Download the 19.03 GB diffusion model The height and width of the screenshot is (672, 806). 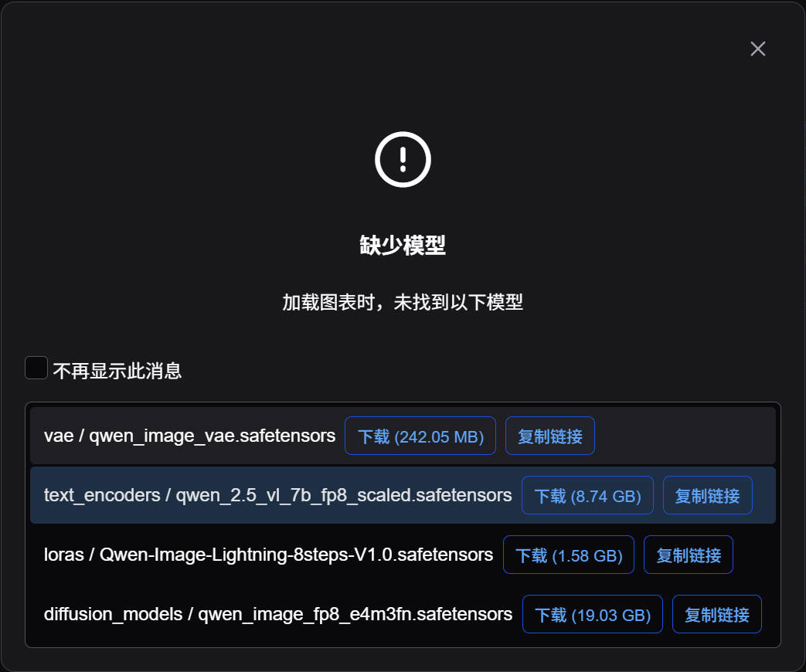coord(593,615)
